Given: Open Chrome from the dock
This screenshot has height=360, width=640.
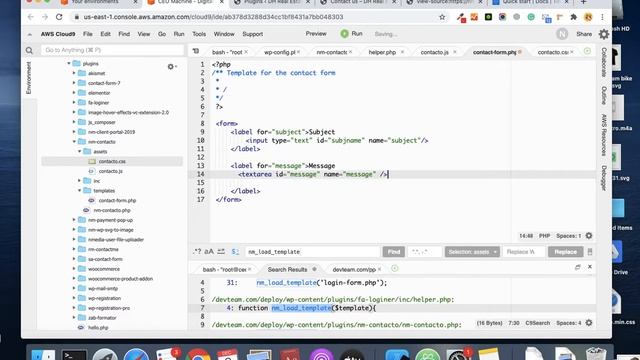Looking at the screenshot, I should point(199,354).
